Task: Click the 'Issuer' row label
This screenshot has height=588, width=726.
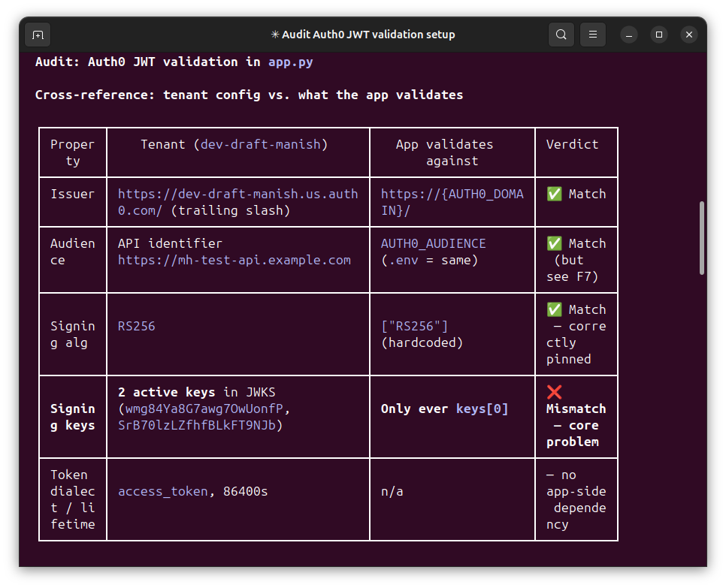Action: (73, 194)
